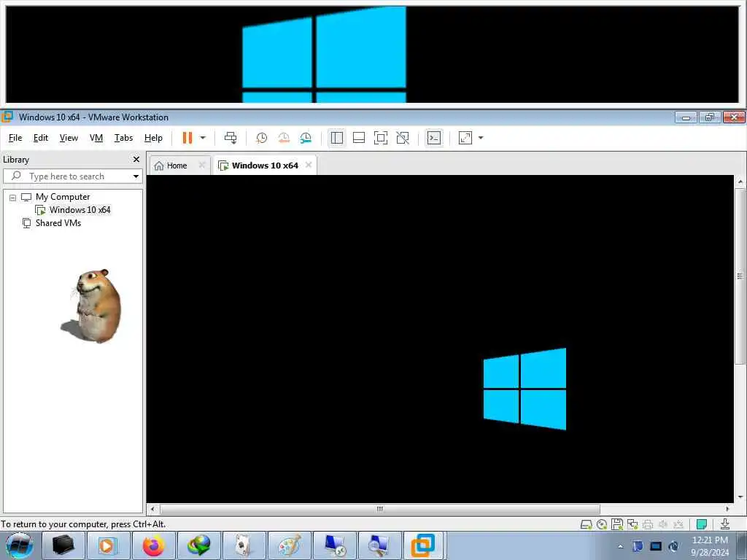Click the CD/DVD drive status icon
The image size is (747, 560).
coord(602,524)
